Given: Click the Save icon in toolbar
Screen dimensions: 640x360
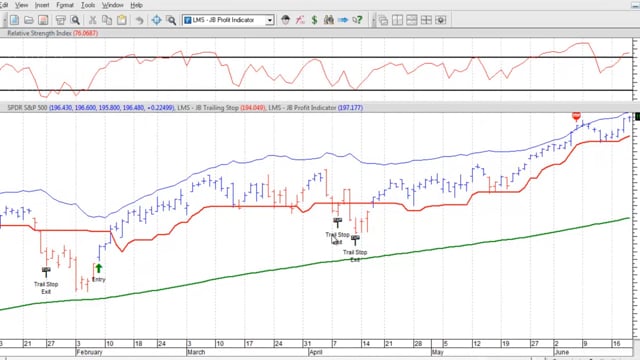Looking at the screenshot, I should click(x=43, y=20).
